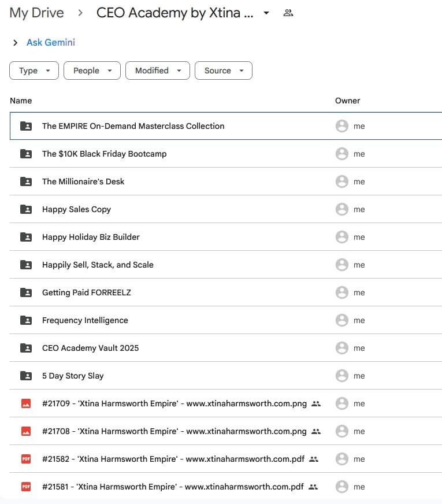
Task: Click the shared folder icon for The Millionaire's Desk
Action: pyautogui.click(x=25, y=181)
